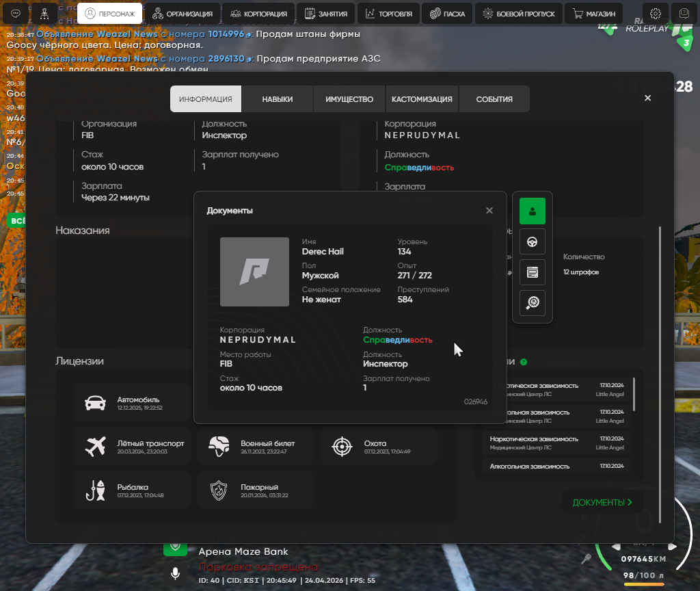The image size is (700, 591).
Task: Close the Документы popup
Action: coord(489,211)
